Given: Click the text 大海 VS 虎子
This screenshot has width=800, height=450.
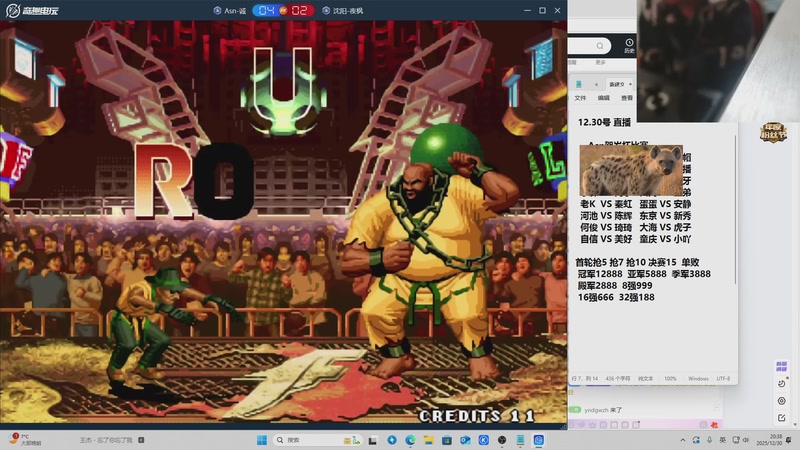Looking at the screenshot, I should click(x=665, y=228).
